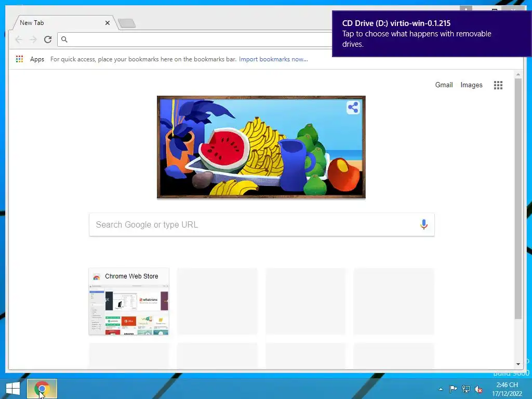Click the page scrollbar's down arrow
532x399 pixels.
pos(518,364)
